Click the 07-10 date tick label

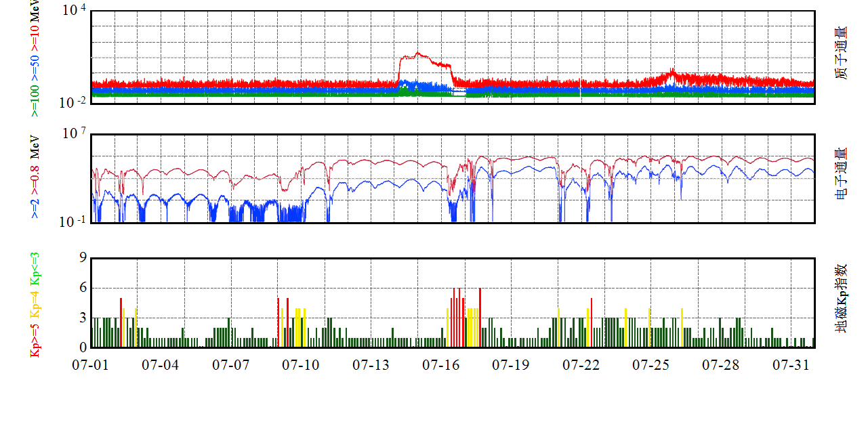[301, 365]
